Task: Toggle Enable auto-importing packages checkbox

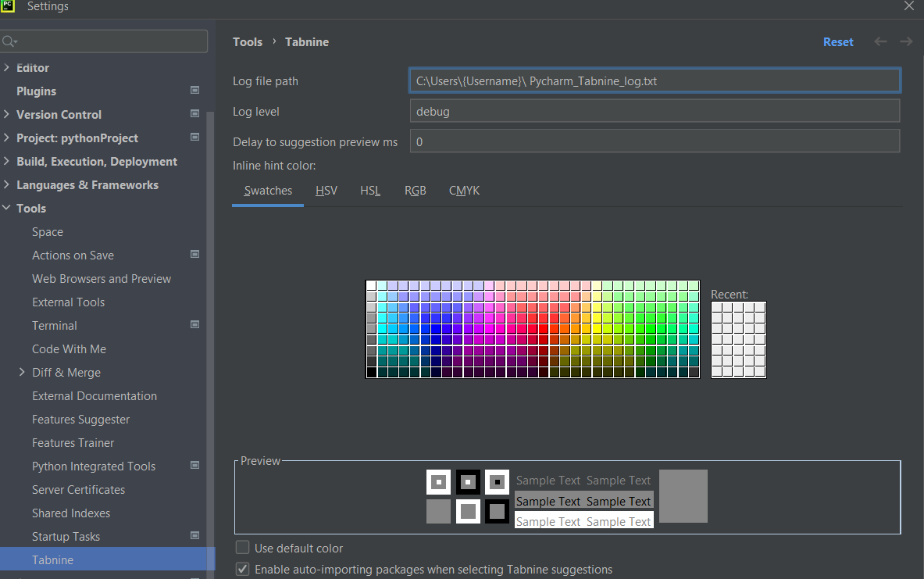Action: (x=242, y=569)
